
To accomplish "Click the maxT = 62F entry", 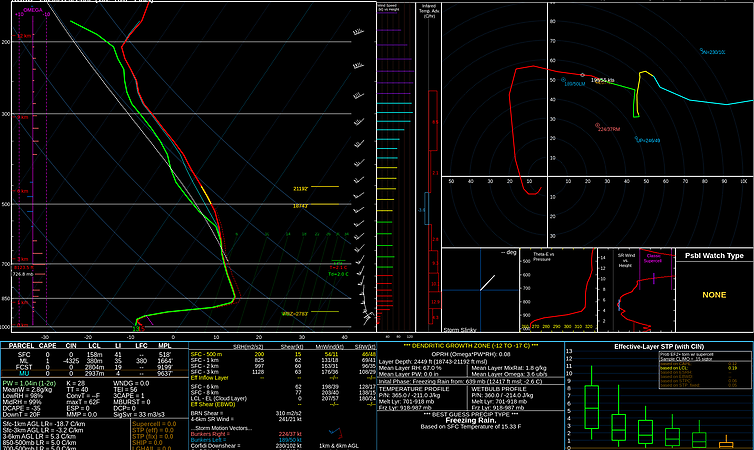I will tap(83, 402).
